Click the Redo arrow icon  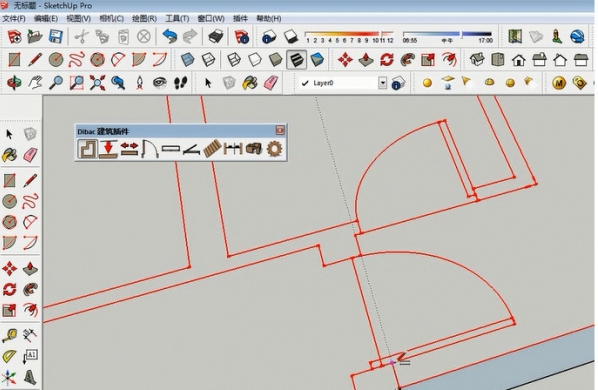coord(190,37)
